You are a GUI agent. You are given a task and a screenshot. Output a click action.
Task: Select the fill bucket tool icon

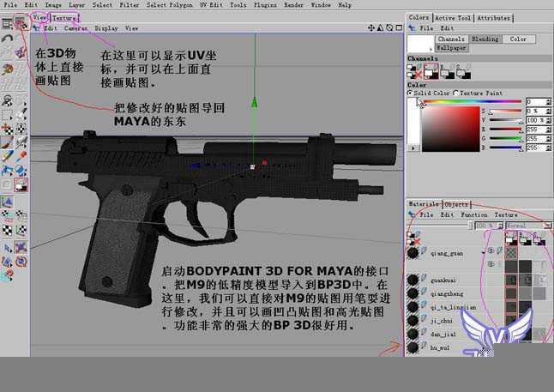click(21, 171)
